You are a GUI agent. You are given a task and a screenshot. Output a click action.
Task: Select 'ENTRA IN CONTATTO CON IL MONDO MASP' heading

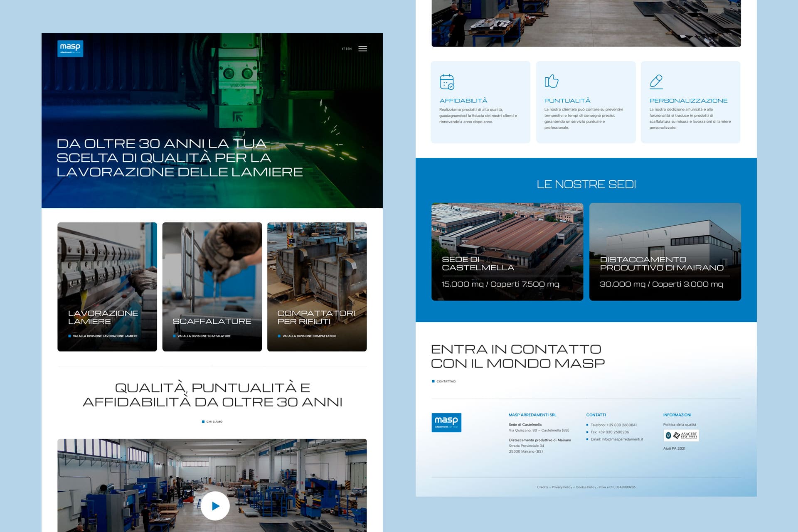click(x=518, y=356)
